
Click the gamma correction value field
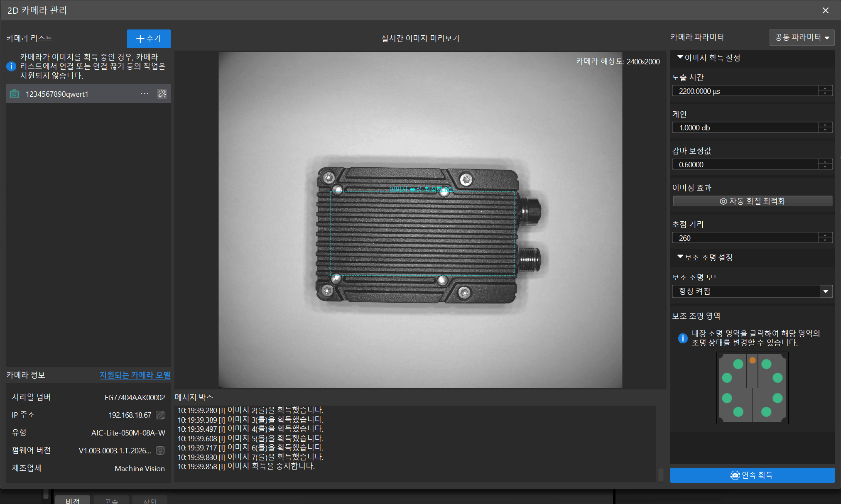click(745, 164)
